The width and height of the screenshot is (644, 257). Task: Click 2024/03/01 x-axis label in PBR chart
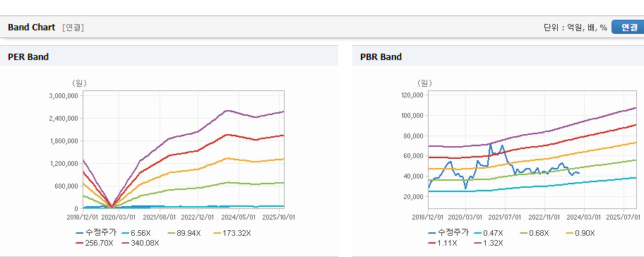tap(584, 217)
